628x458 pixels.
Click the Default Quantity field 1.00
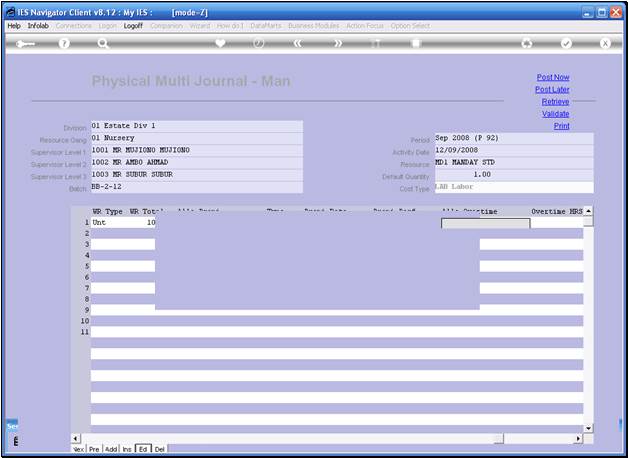coord(514,175)
